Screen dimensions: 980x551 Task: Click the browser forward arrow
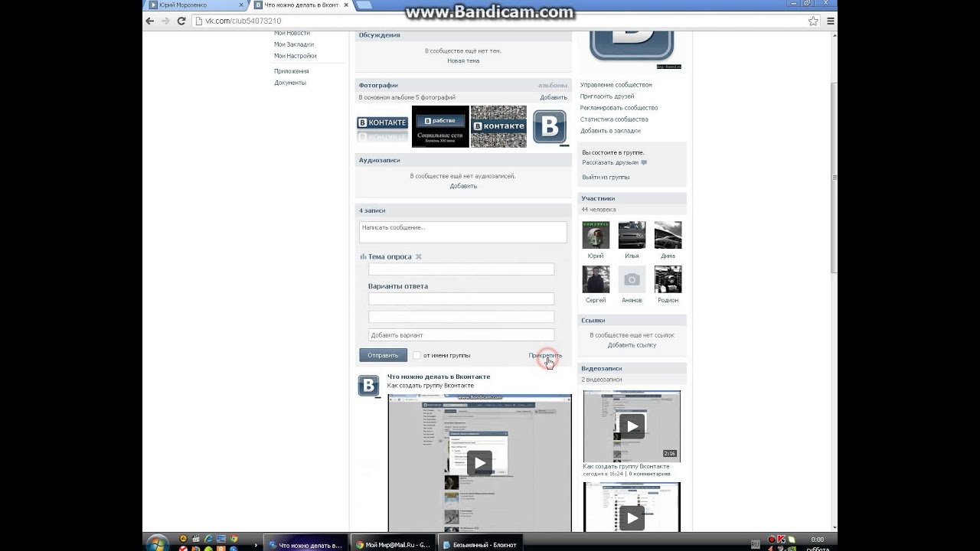[165, 21]
